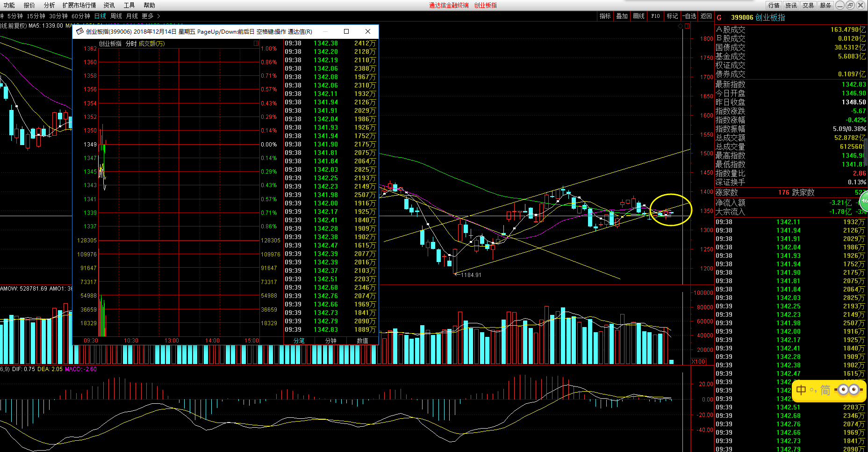Click the red G icon beside 399006
The image size is (868, 452).
[719, 18]
